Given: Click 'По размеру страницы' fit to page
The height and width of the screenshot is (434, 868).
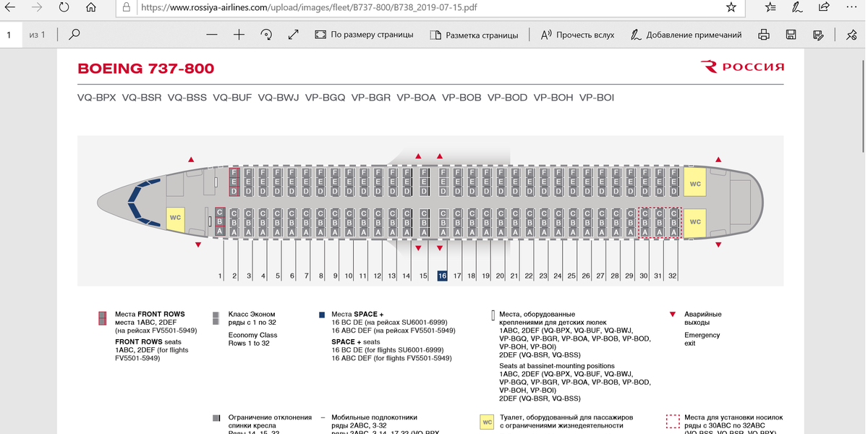Looking at the screenshot, I should click(x=364, y=35).
